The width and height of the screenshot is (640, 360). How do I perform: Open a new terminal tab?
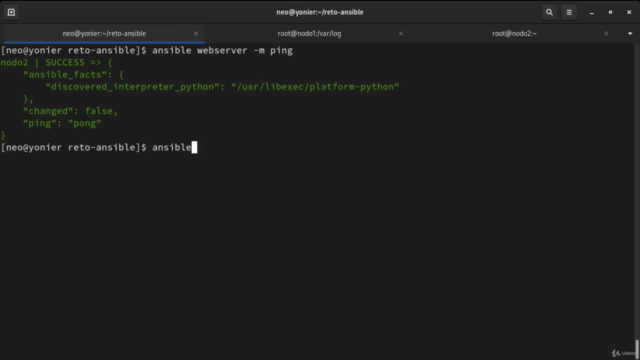[x=11, y=12]
